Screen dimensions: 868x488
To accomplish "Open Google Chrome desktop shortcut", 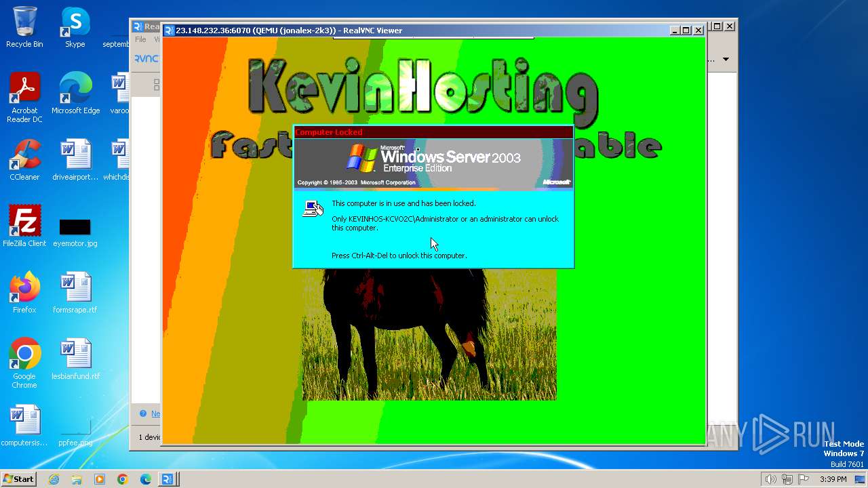I will click(x=24, y=363).
